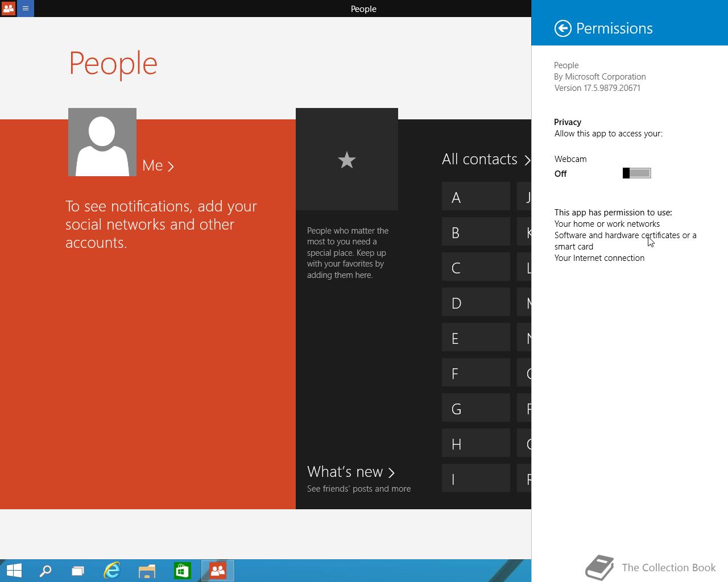The width and height of the screenshot is (728, 582).
Task: Click the 'Your Internet connection' text
Action: 599,258
